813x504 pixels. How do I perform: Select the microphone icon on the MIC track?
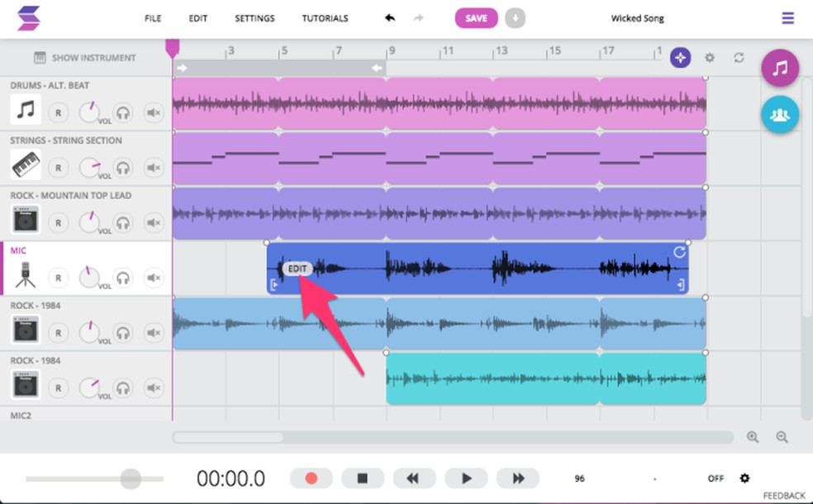point(25,277)
